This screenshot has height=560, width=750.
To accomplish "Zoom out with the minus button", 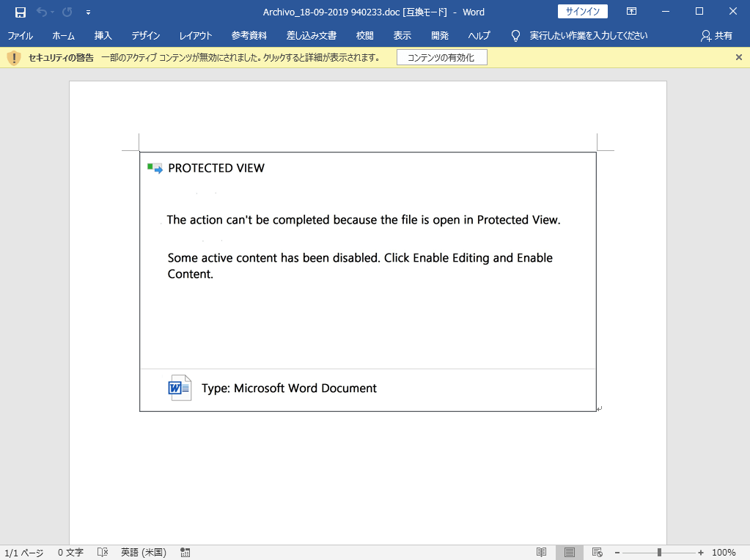I will [617, 553].
